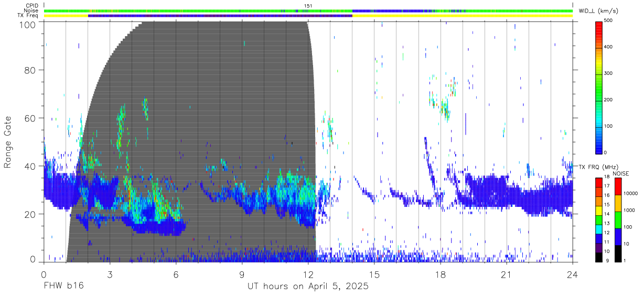Click the 300 tick on the WID colorbar

(609, 73)
